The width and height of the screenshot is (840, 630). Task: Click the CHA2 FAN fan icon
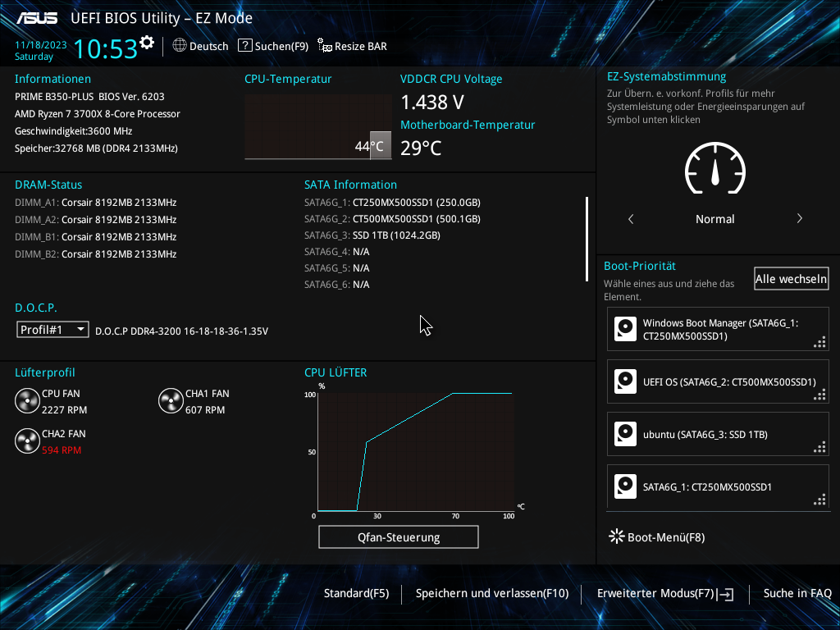tap(27, 441)
